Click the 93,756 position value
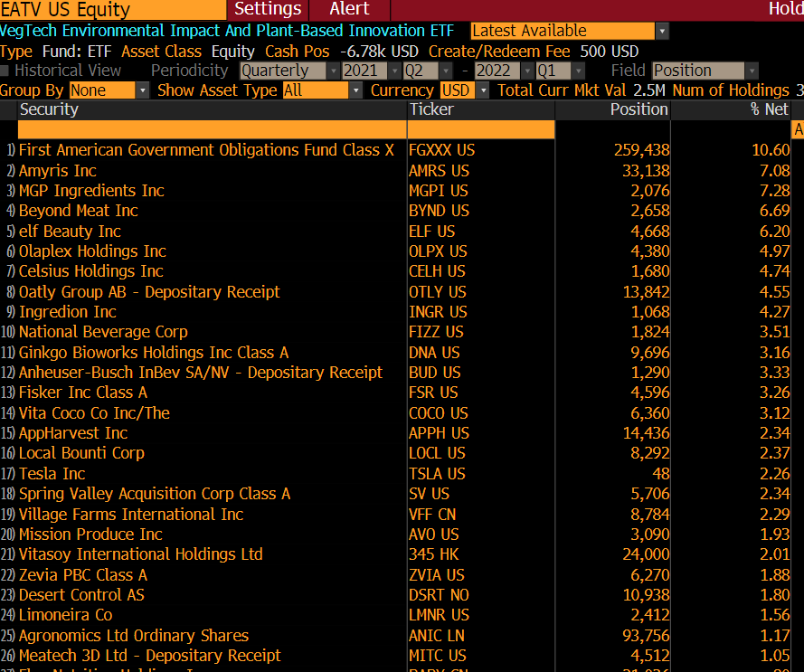 [646, 635]
